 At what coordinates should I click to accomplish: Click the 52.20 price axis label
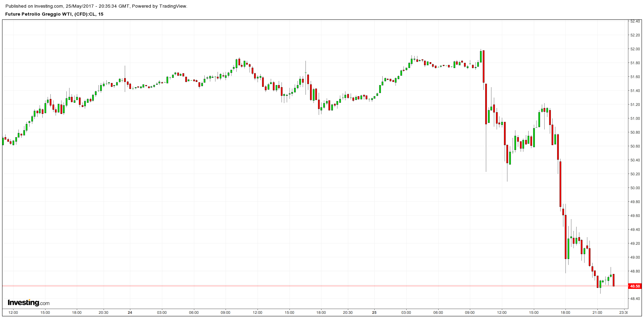click(x=635, y=35)
